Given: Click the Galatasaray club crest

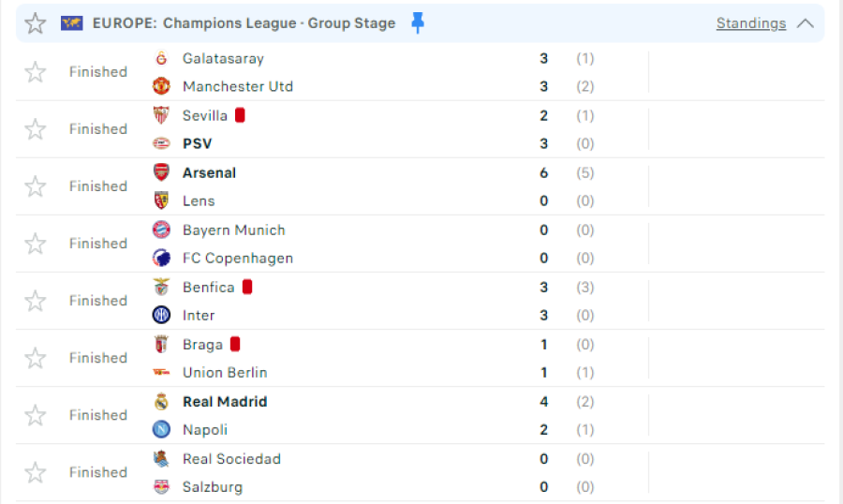Looking at the screenshot, I should tap(161, 58).
